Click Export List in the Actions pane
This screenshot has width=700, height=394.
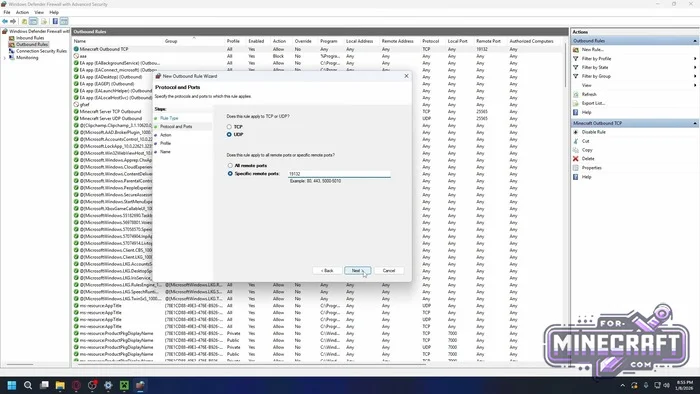click(593, 103)
